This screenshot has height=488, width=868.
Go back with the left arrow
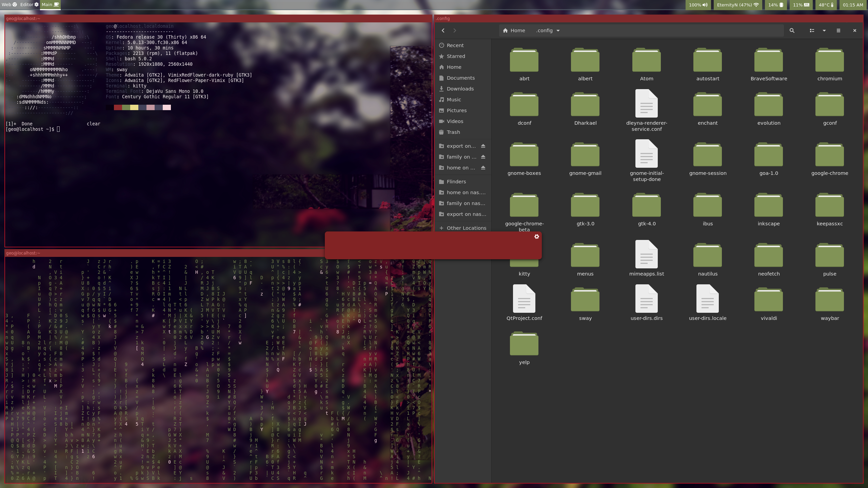[443, 30]
